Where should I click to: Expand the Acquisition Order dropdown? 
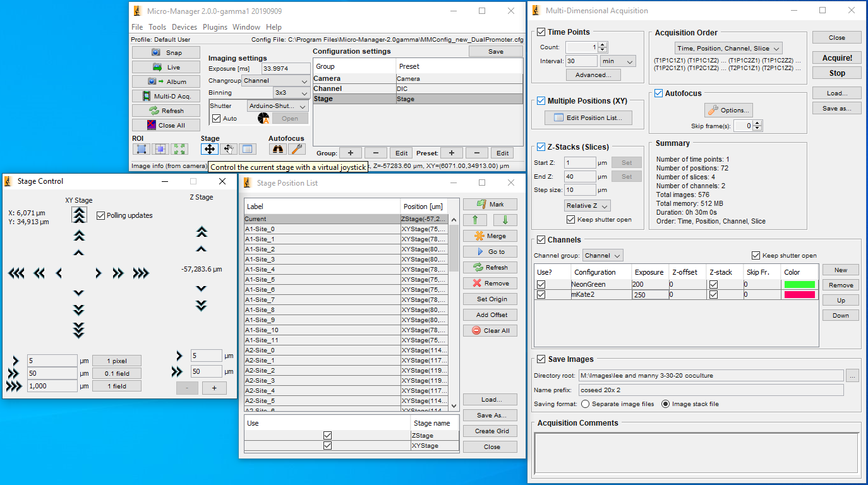728,48
